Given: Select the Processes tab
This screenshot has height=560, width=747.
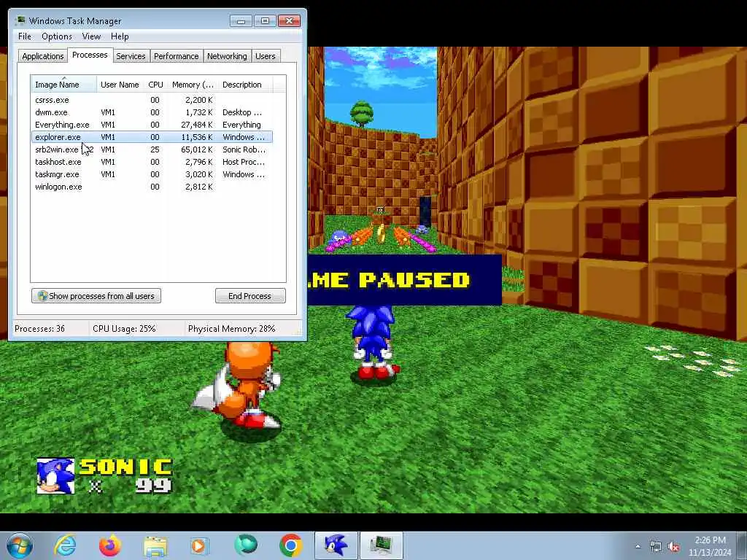Looking at the screenshot, I should [x=90, y=55].
